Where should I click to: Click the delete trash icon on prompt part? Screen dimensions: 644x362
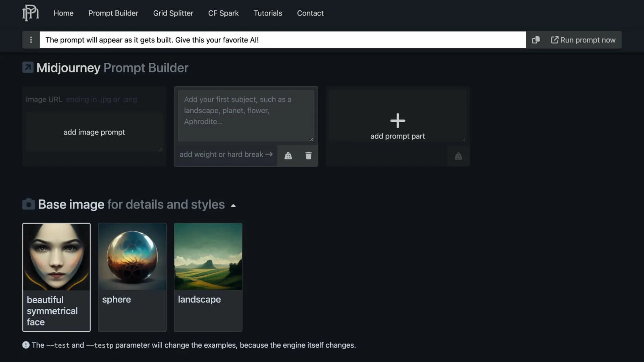pyautogui.click(x=308, y=155)
